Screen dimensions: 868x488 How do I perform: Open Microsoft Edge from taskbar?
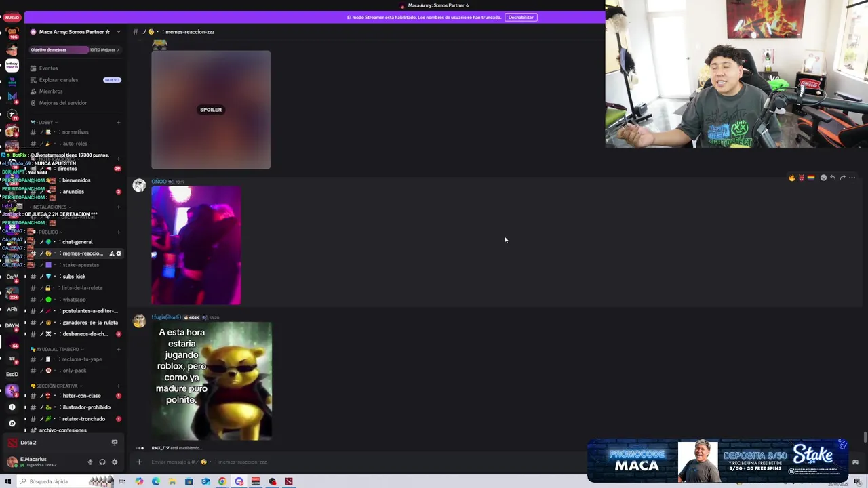click(x=156, y=482)
